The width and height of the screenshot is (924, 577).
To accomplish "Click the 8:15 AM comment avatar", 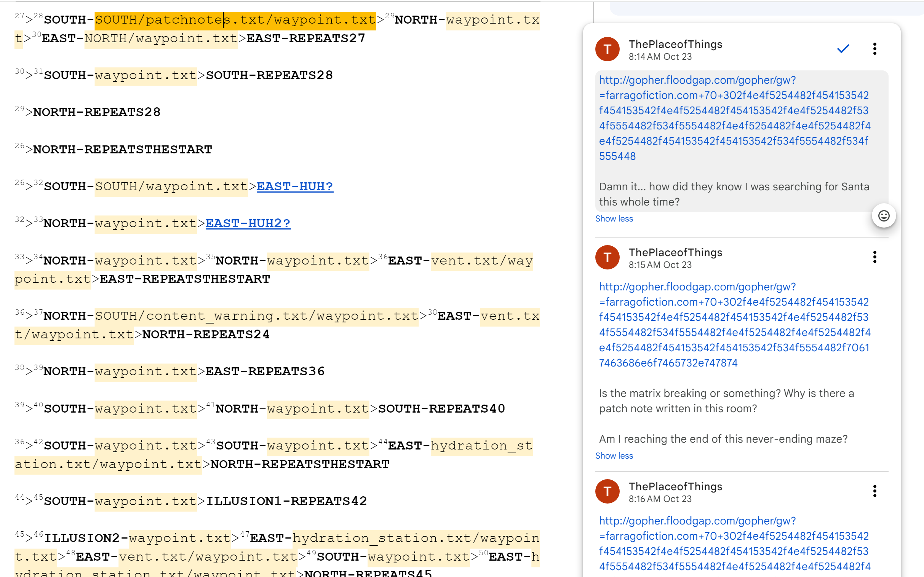I will click(607, 257).
